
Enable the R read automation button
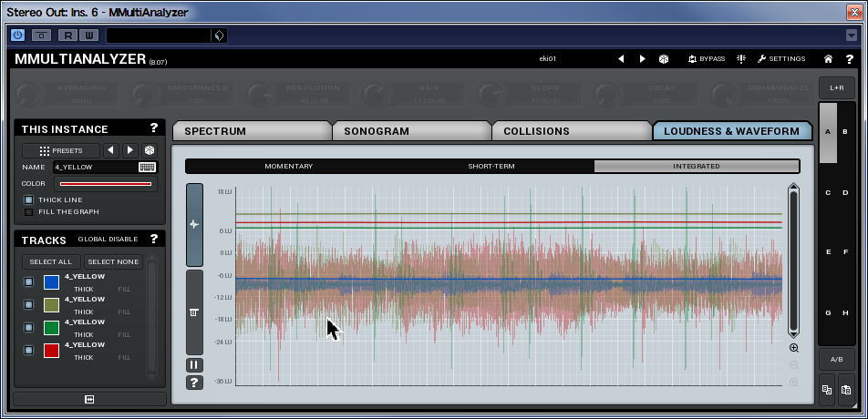[x=68, y=36]
